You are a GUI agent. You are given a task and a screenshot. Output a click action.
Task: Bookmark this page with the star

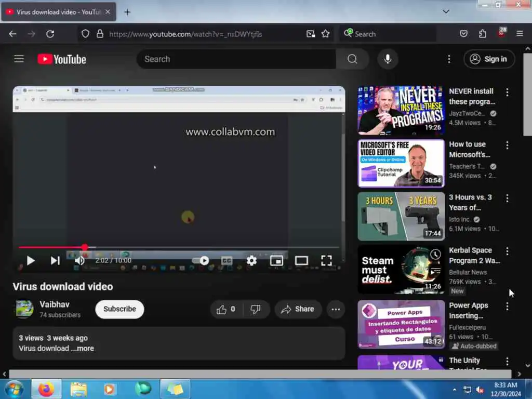(325, 34)
